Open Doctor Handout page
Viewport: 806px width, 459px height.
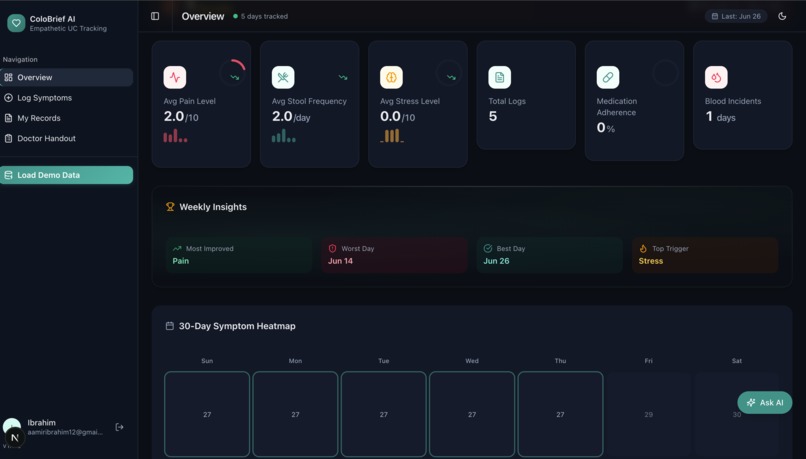(x=66, y=138)
